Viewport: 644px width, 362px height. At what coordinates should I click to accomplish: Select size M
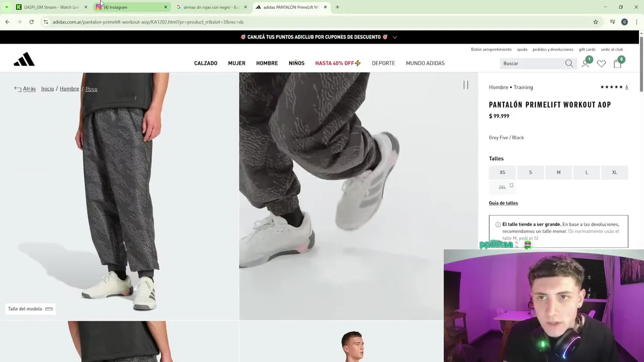tap(558, 172)
